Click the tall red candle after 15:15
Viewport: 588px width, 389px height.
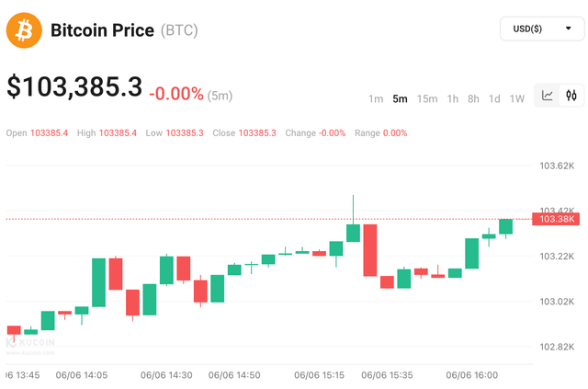click(x=370, y=250)
